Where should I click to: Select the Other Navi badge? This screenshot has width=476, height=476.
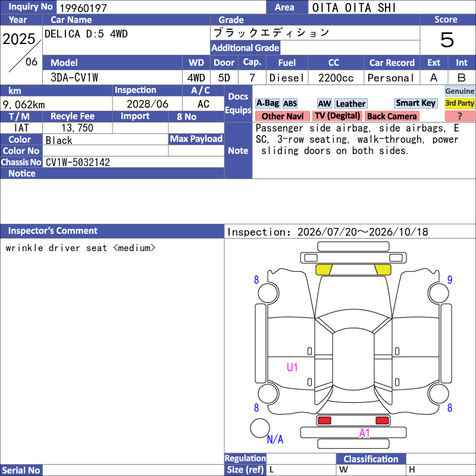(282, 116)
